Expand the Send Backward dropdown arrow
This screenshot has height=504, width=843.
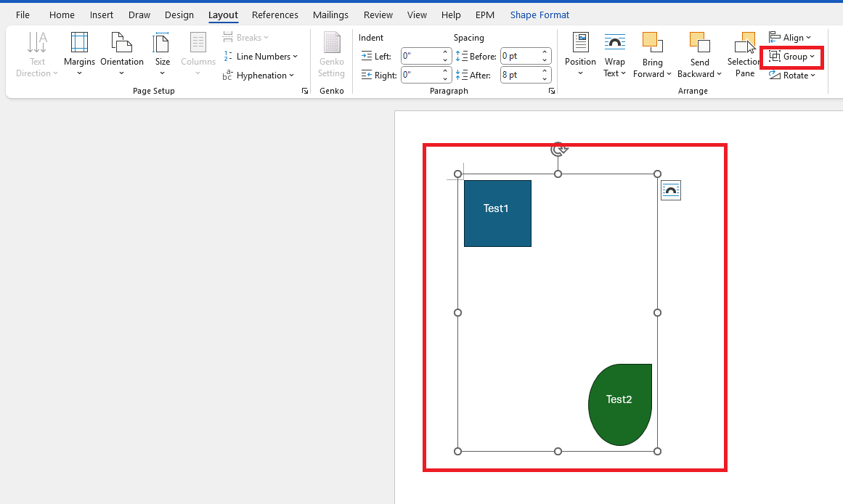click(x=719, y=74)
